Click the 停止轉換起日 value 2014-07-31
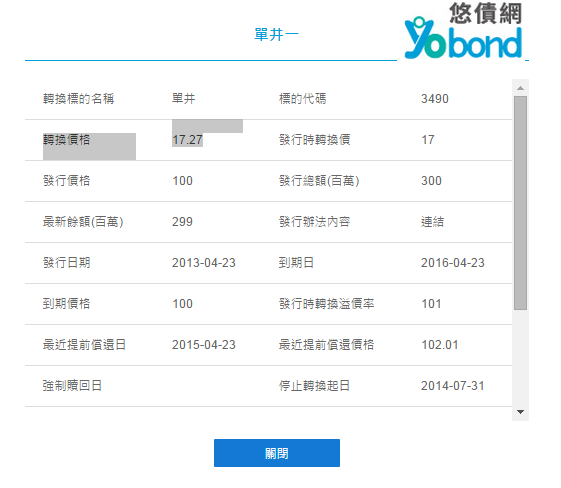 tap(453, 386)
